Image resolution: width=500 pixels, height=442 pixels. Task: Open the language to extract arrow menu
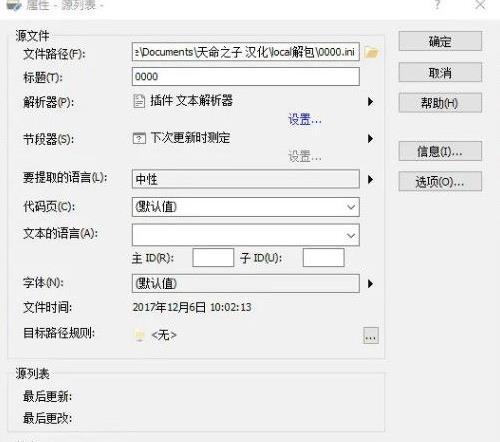[x=370, y=179]
